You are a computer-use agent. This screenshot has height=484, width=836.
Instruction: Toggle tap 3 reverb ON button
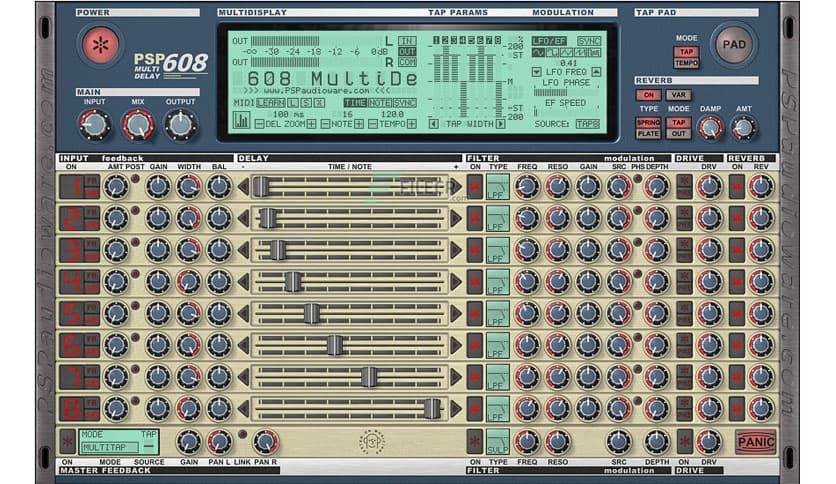[x=737, y=251]
